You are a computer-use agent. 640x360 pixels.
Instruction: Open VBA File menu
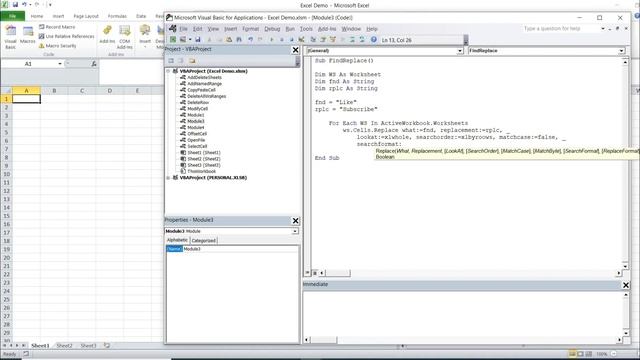coord(183,29)
